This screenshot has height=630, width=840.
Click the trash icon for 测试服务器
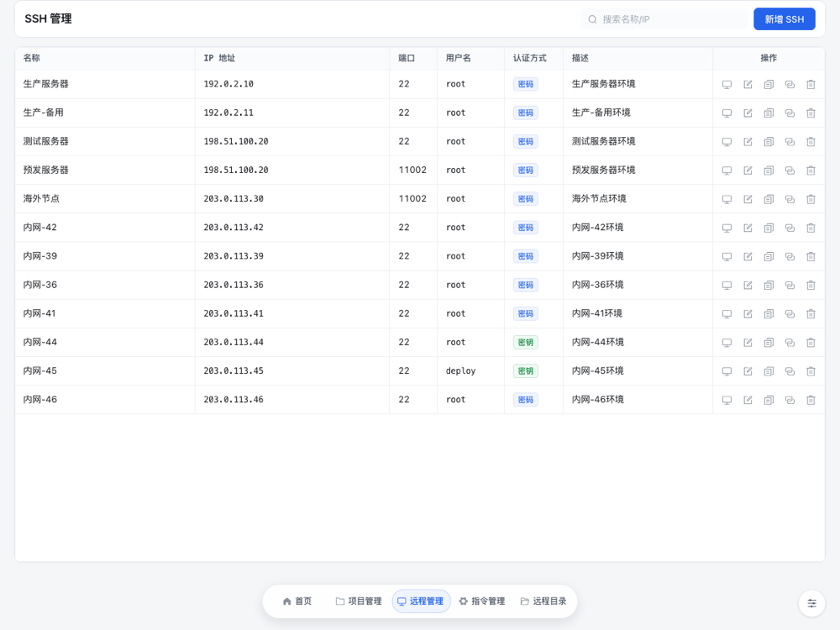[x=811, y=142]
